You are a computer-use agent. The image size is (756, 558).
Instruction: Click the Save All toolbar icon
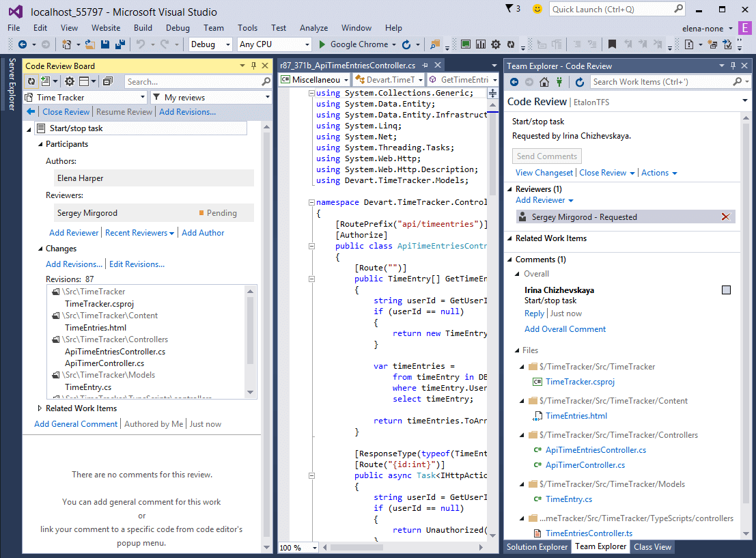click(120, 44)
